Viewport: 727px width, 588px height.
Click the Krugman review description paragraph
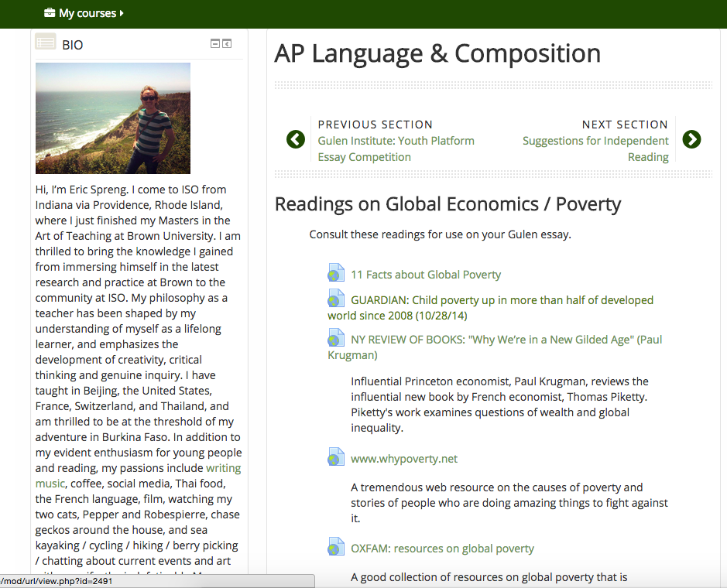tap(499, 405)
